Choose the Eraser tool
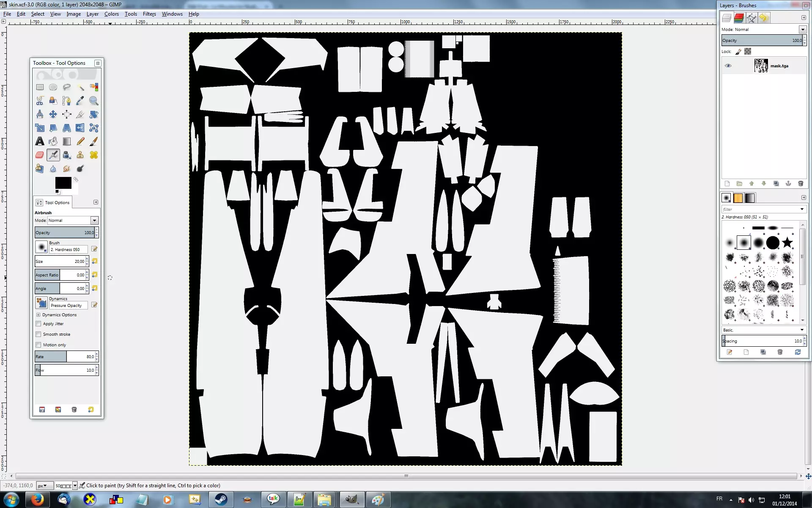812x508 pixels. [40, 155]
